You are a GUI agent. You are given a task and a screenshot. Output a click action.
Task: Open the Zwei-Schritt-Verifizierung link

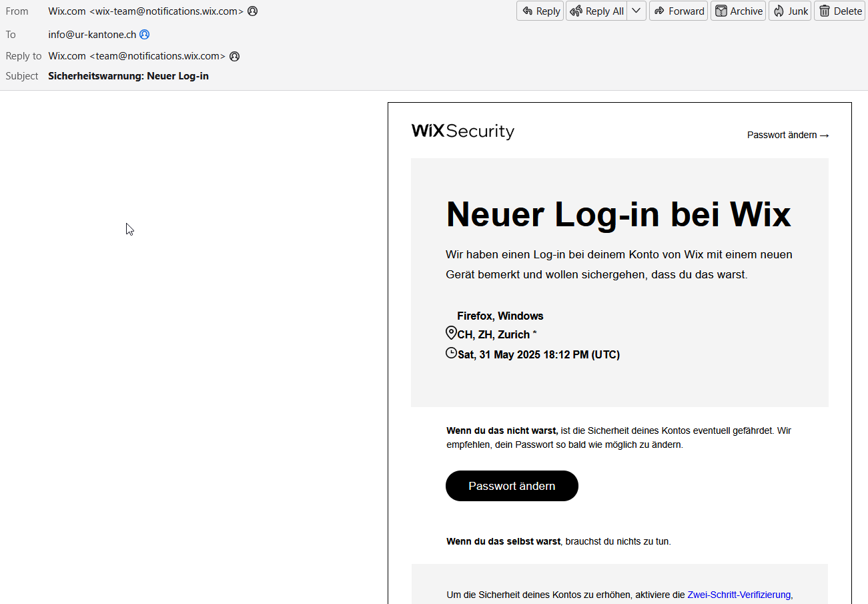pyautogui.click(x=739, y=595)
